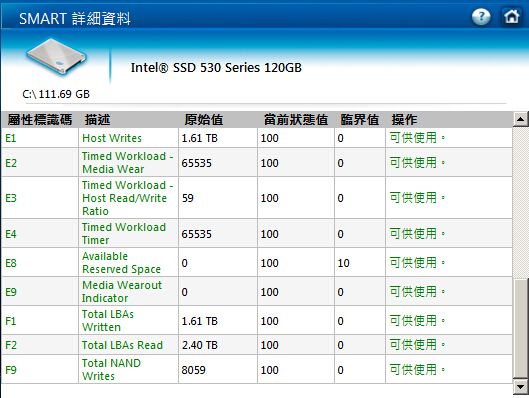
Task: Click attribute ID E3
Action: pos(11,198)
